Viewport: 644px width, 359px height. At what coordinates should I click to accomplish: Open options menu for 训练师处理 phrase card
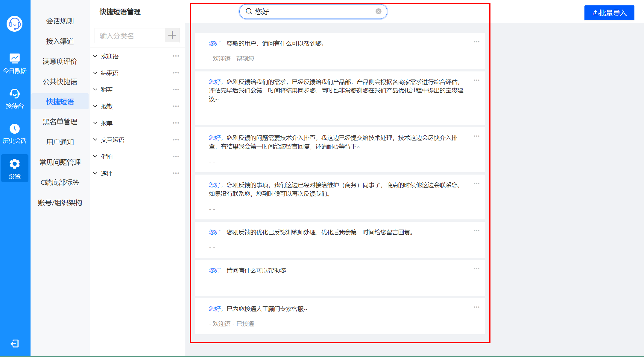(x=477, y=231)
